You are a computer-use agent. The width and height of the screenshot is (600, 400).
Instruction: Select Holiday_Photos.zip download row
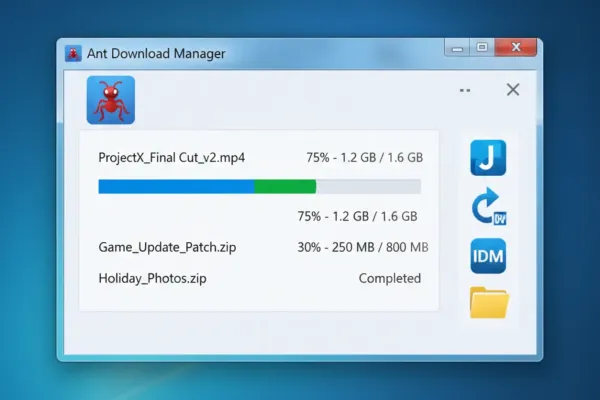click(259, 278)
